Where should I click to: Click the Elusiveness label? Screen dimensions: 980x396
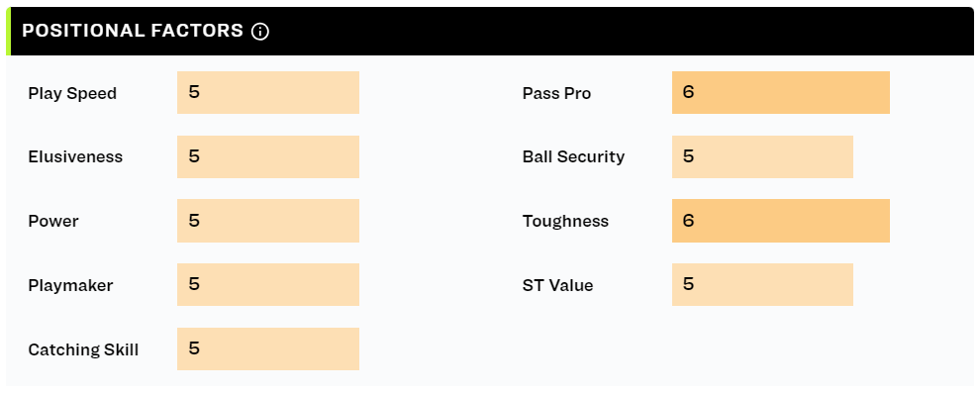click(75, 156)
